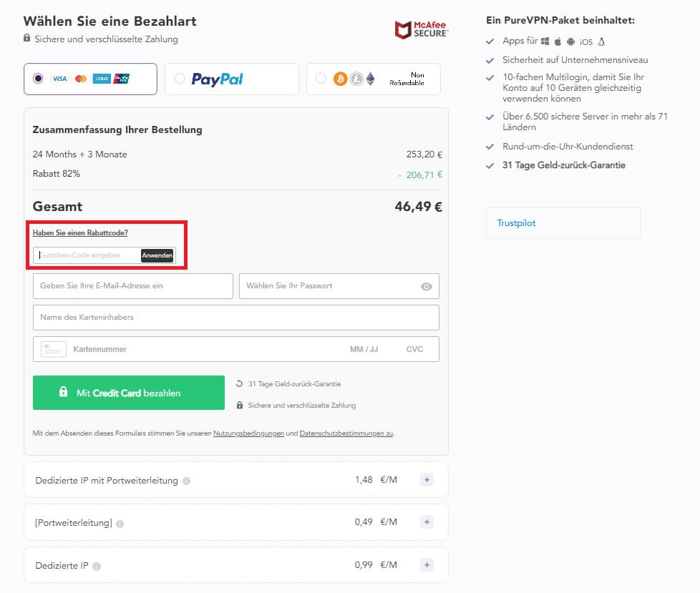Viewport: 700px width, 593px height.
Task: Click 'Mit Credit Card bezahlen' button
Action: [x=129, y=393]
